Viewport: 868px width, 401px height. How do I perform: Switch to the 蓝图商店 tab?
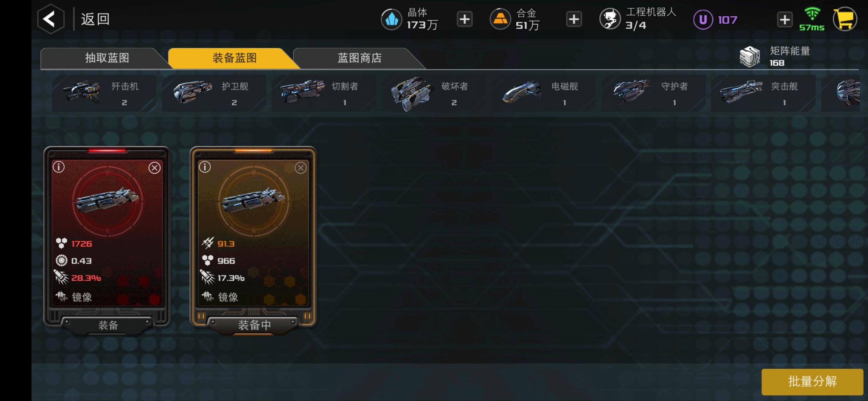pyautogui.click(x=359, y=58)
